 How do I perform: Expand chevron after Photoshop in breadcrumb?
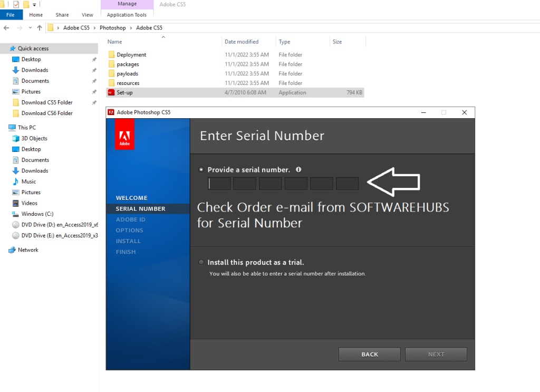131,28
